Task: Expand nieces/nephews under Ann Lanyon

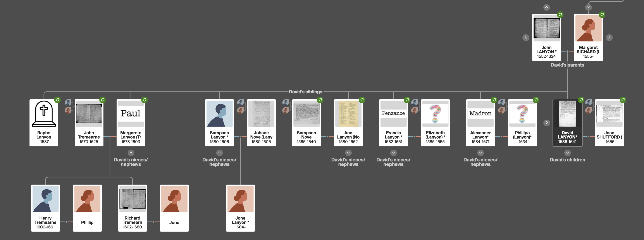Action: pyautogui.click(x=348, y=153)
